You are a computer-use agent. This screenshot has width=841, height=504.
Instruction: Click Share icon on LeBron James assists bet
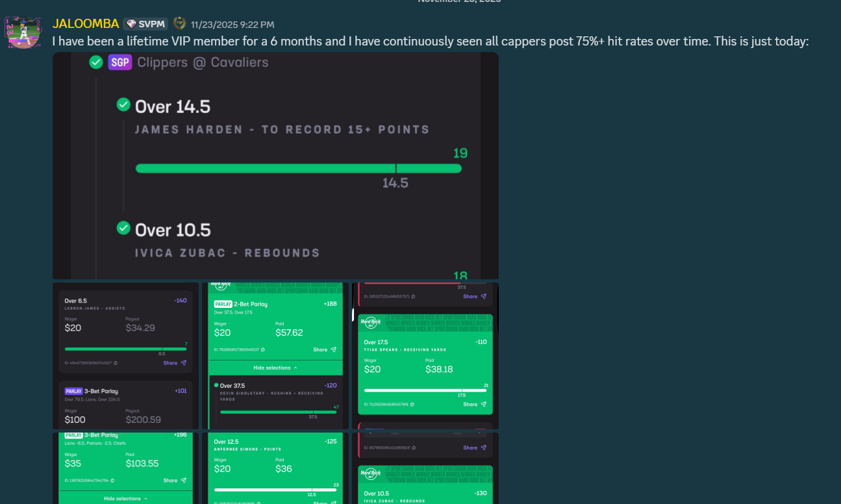coord(184,363)
